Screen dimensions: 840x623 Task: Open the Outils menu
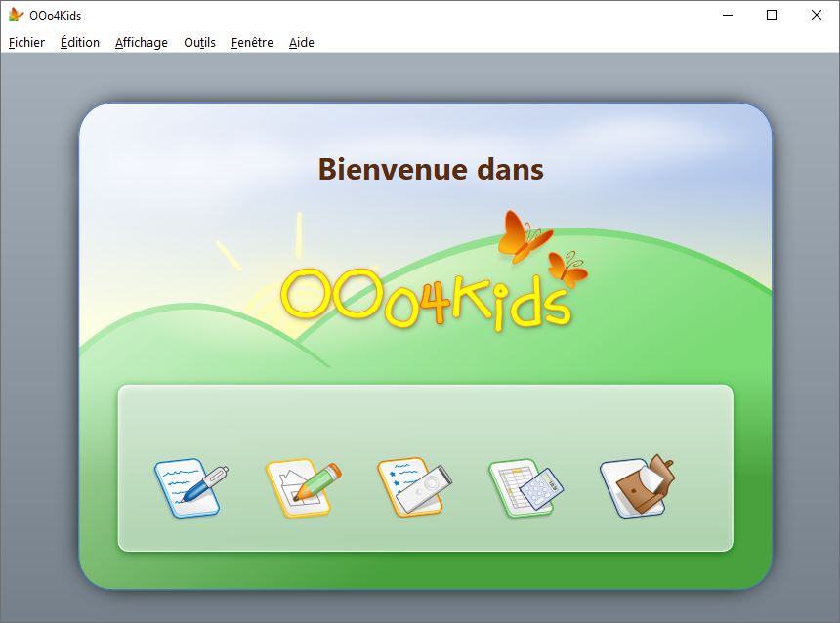tap(199, 42)
